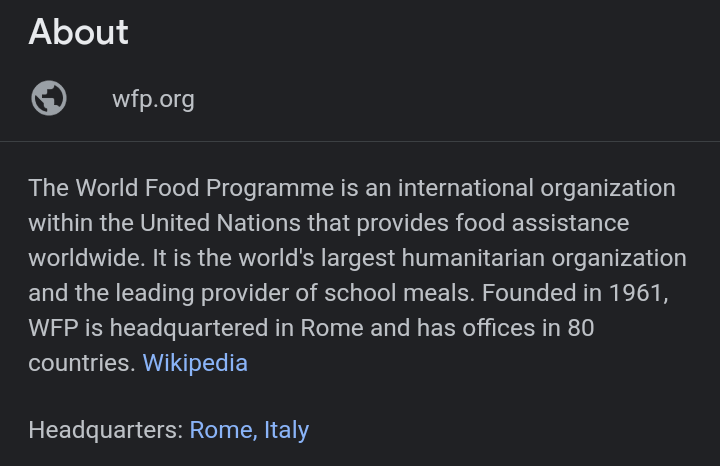Click the About heading
Viewport: 720px width, 466px height.
click(78, 32)
